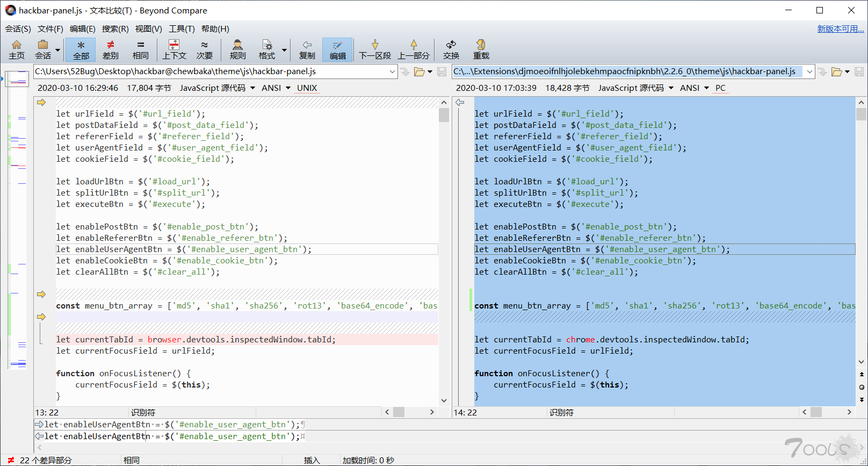The width and height of the screenshot is (868, 466).
Task: Open the Home (主页) toolbar button
Action: pyautogui.click(x=17, y=49)
